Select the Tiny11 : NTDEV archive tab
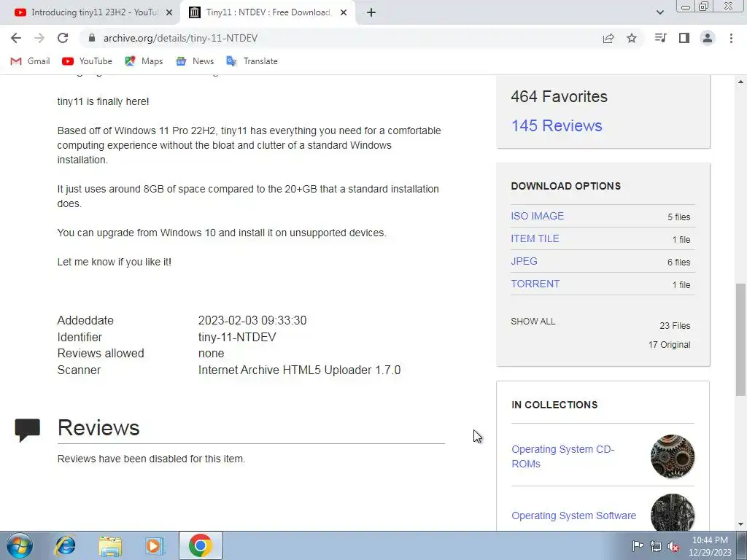Image resolution: width=747 pixels, height=560 pixels. click(267, 12)
